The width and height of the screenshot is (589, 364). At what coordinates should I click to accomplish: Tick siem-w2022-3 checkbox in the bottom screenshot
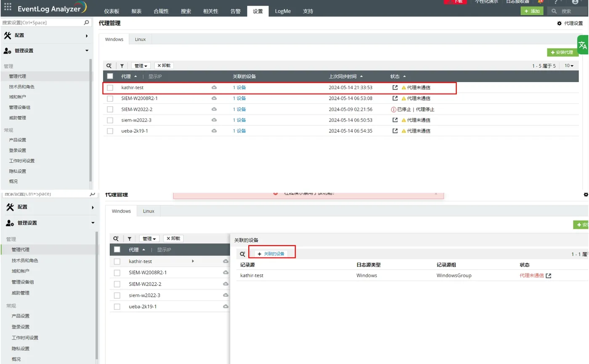[117, 295]
